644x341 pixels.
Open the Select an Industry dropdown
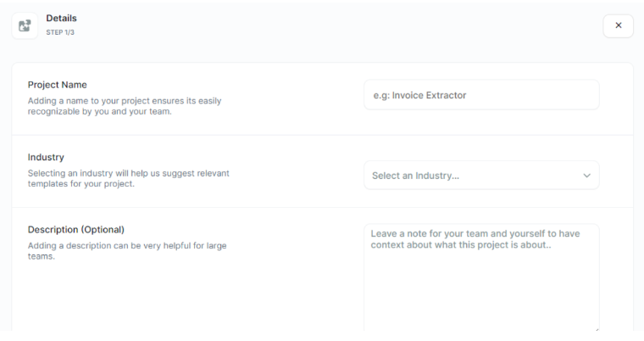click(x=481, y=176)
